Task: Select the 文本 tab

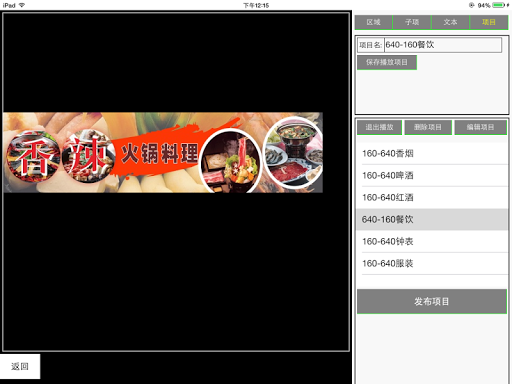Action: [x=450, y=22]
